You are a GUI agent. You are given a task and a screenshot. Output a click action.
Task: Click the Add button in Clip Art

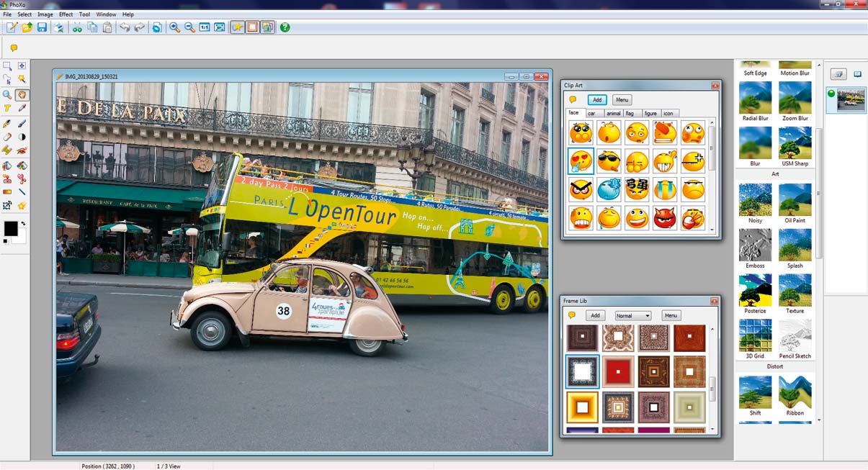[597, 100]
